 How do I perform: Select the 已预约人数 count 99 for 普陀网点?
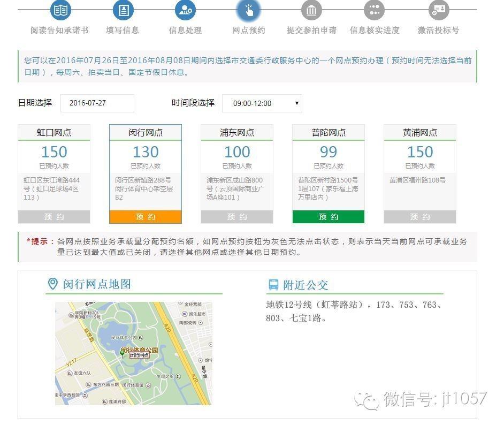click(x=328, y=152)
